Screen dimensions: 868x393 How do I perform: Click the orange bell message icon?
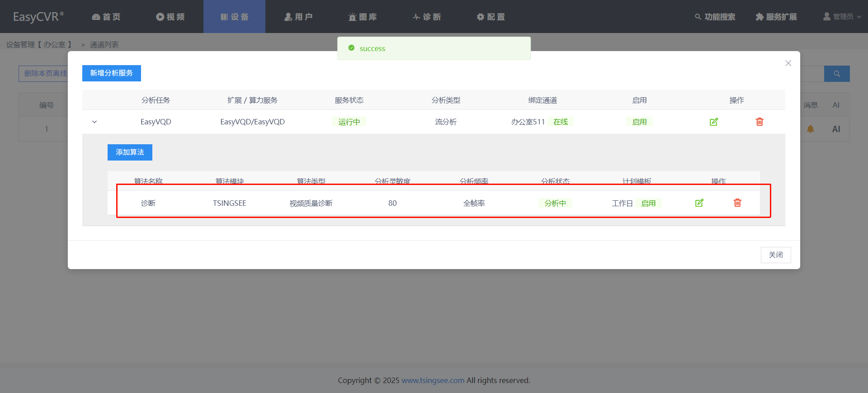[x=811, y=129]
